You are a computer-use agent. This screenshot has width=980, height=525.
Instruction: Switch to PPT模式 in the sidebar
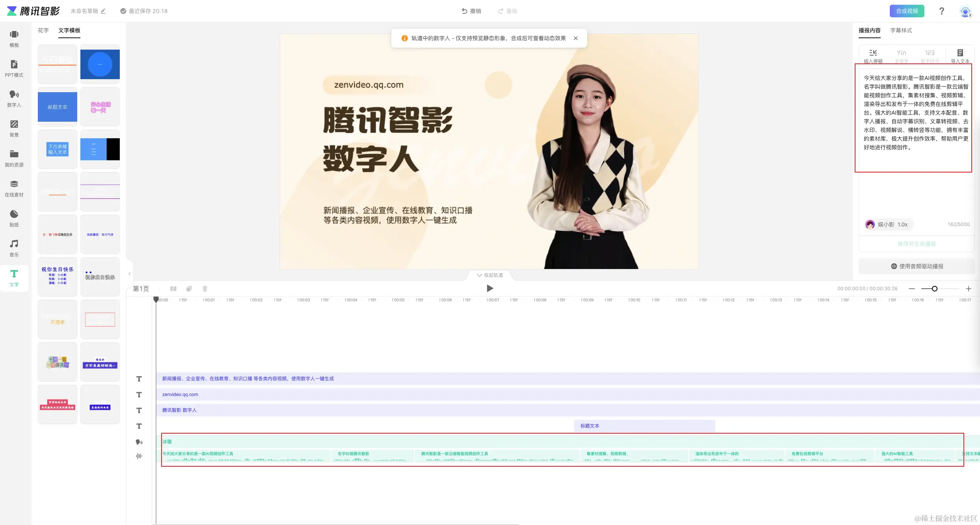tap(14, 69)
